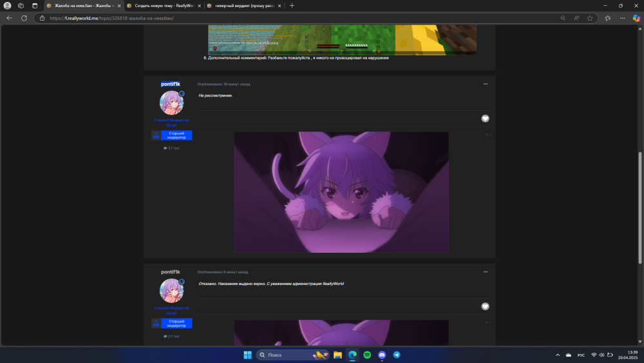Open pontif1k profile from second reply
The image size is (644, 363).
171,271
